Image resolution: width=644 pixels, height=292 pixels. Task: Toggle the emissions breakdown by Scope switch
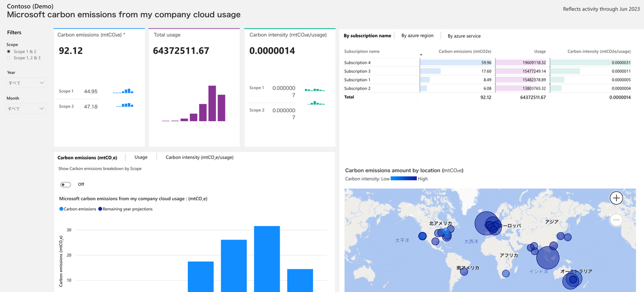[65, 184]
